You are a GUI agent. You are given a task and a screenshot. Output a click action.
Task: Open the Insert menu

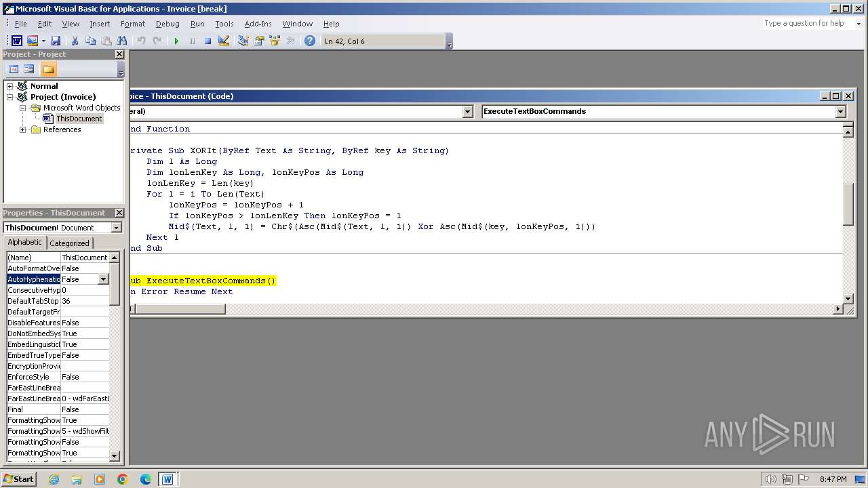point(100,24)
